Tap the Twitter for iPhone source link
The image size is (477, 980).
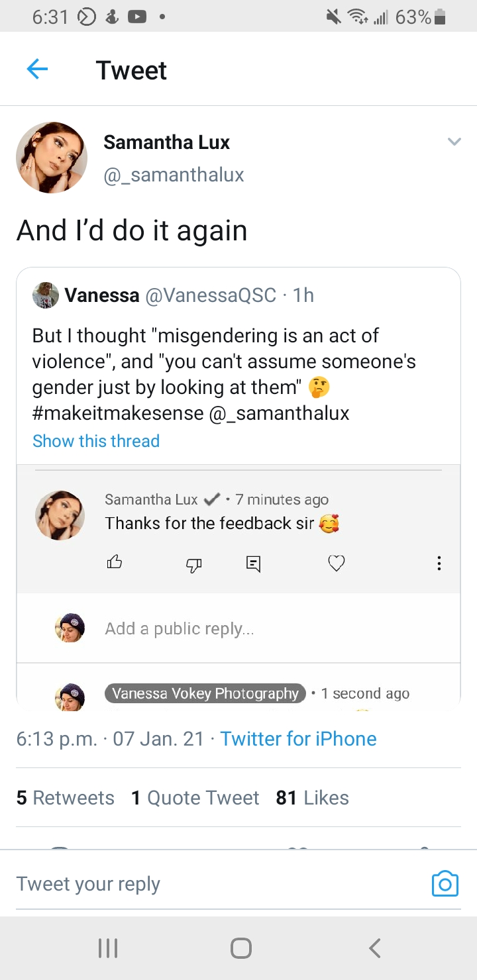(298, 739)
